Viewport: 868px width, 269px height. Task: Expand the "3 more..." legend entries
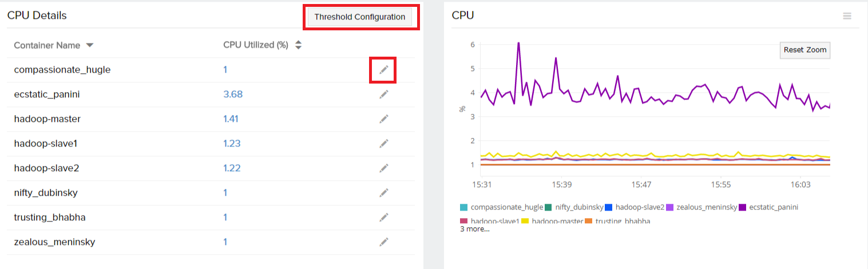pos(475,229)
